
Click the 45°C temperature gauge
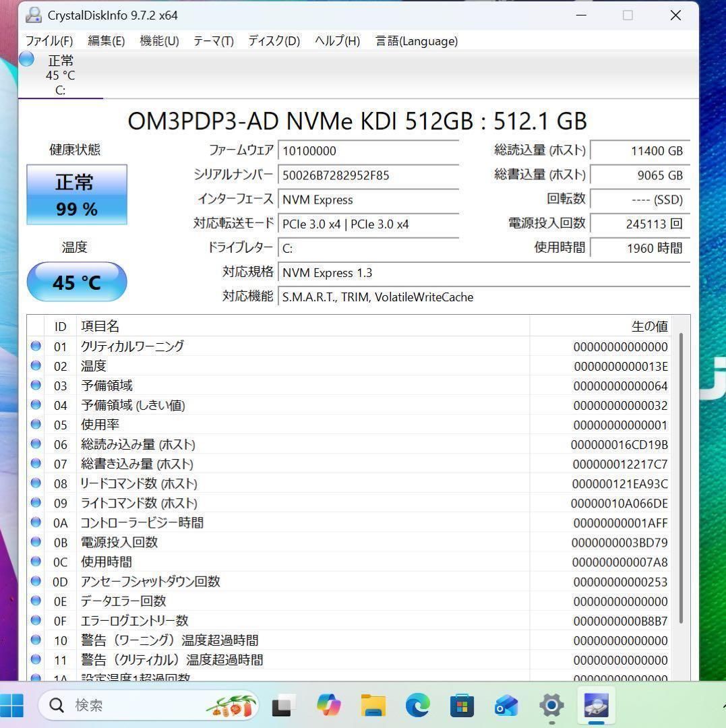click(76, 282)
